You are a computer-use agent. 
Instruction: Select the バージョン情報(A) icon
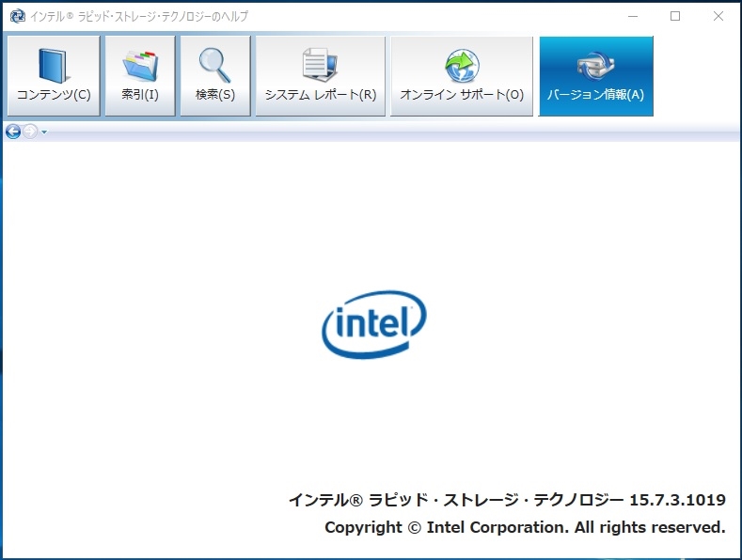coord(595,66)
